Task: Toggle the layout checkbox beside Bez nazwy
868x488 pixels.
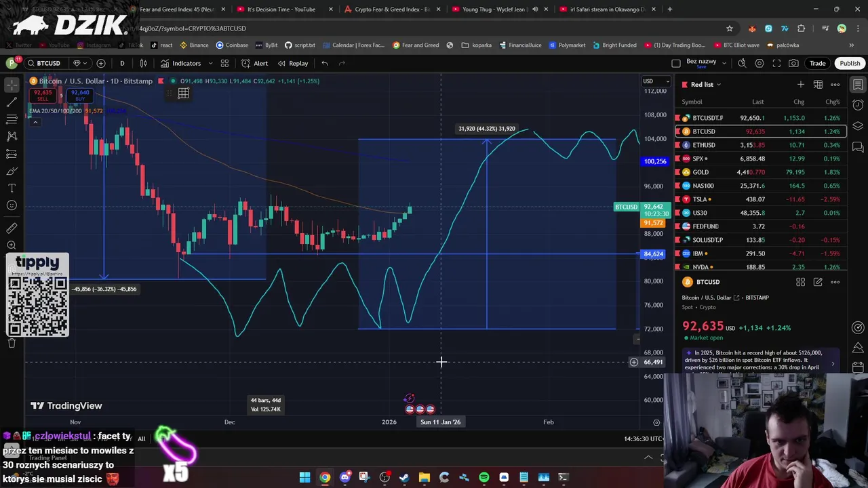Action: pyautogui.click(x=676, y=63)
